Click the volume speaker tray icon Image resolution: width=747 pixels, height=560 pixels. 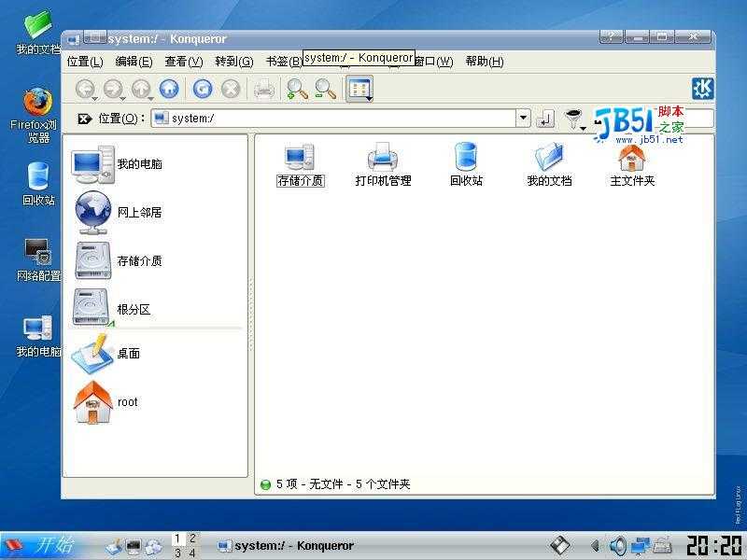(x=618, y=546)
